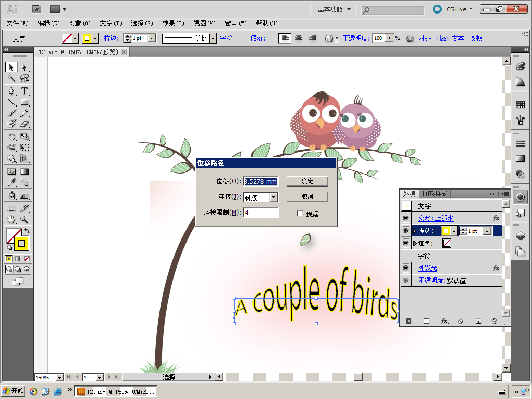Open the 窗口(W) menu
The height and width of the screenshot is (399, 532).
(x=235, y=23)
